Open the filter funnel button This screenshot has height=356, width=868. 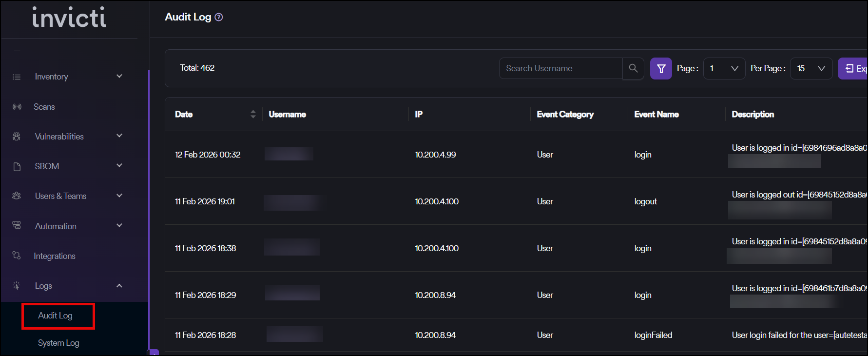pos(661,68)
